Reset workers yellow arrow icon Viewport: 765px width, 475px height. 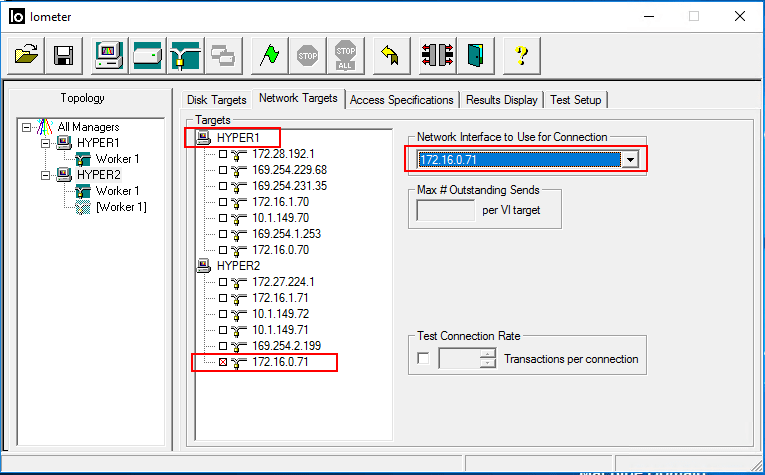click(391, 55)
